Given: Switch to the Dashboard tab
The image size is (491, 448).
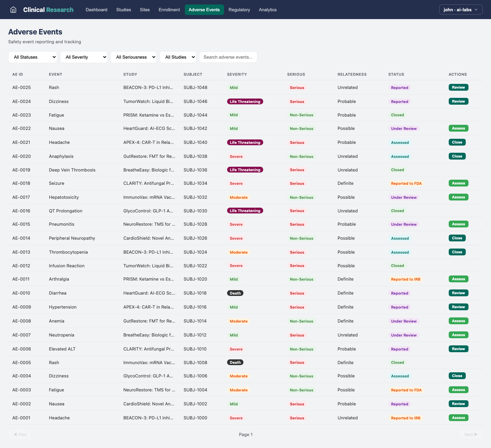Looking at the screenshot, I should coord(96,10).
